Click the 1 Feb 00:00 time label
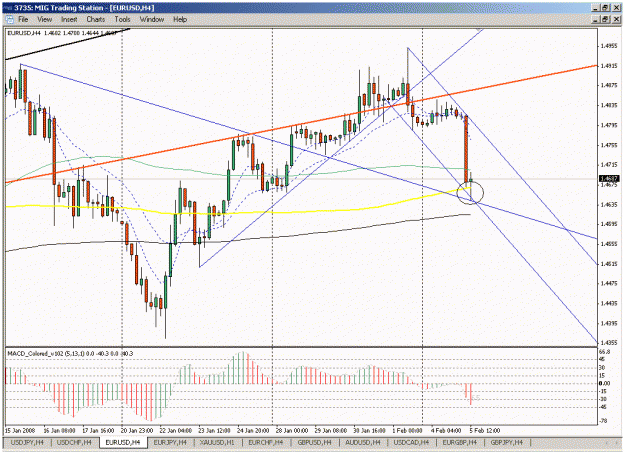This screenshot has height=452, width=625. [x=407, y=431]
